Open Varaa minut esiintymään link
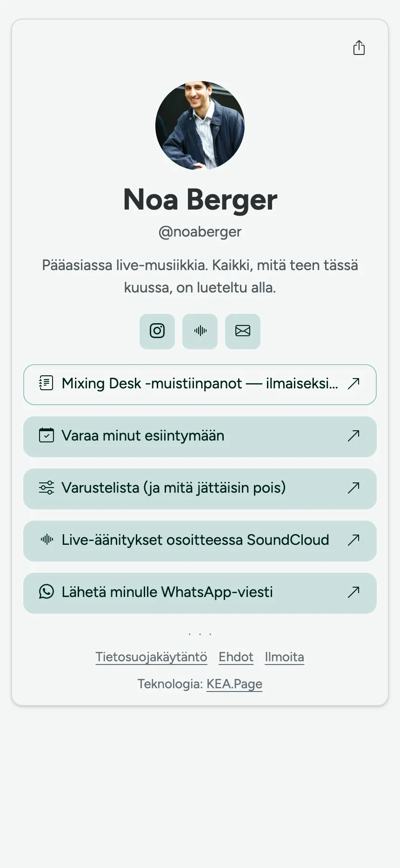This screenshot has width=400, height=868. [200, 436]
